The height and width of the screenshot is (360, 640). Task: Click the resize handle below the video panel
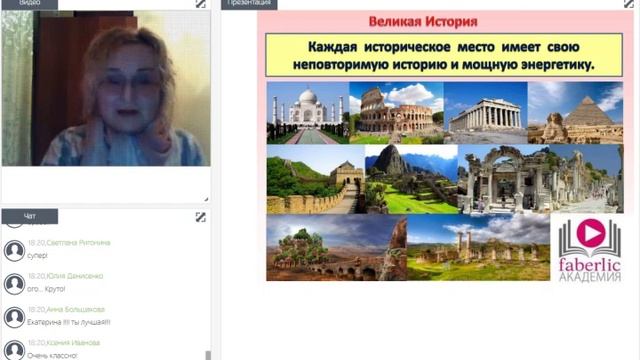pos(206,199)
